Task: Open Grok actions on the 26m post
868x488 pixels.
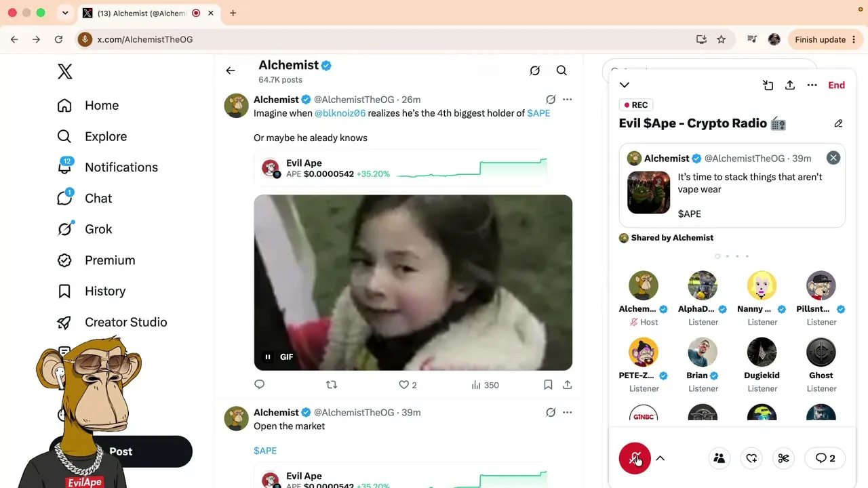Action: click(x=551, y=100)
